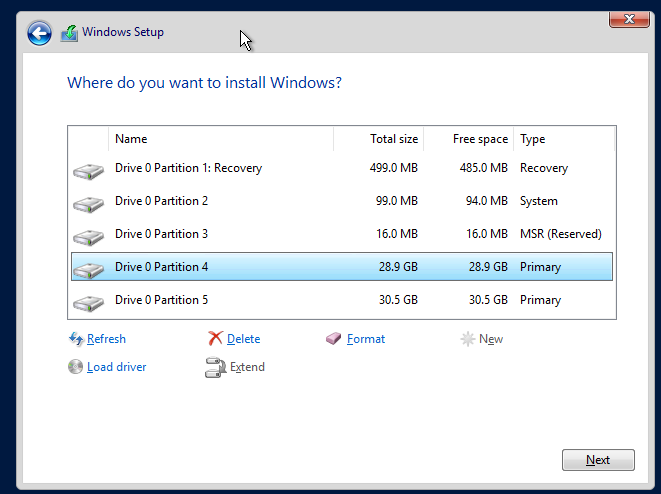Refresh the partition list via Refresh link
The width and height of the screenshot is (661, 494).
106,339
